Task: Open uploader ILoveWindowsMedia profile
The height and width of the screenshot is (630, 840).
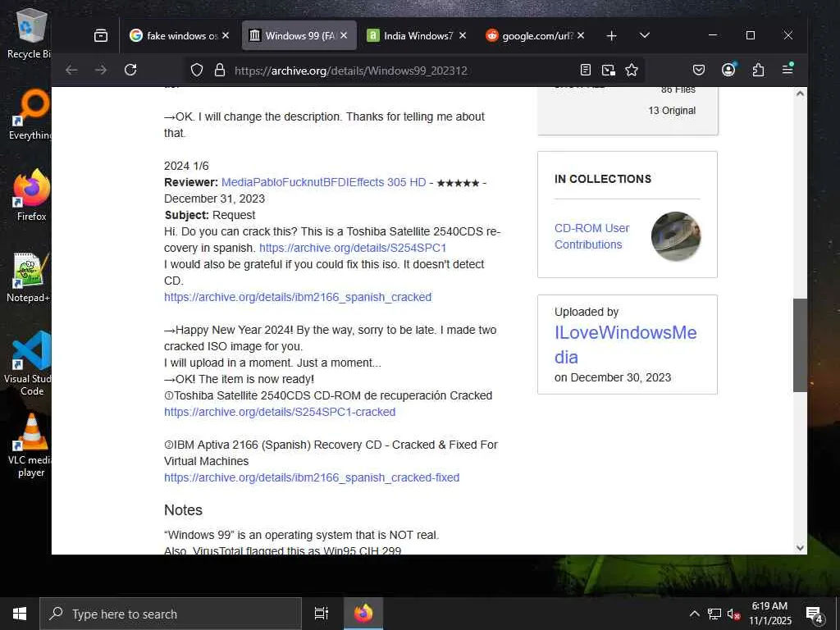Action: click(x=626, y=345)
